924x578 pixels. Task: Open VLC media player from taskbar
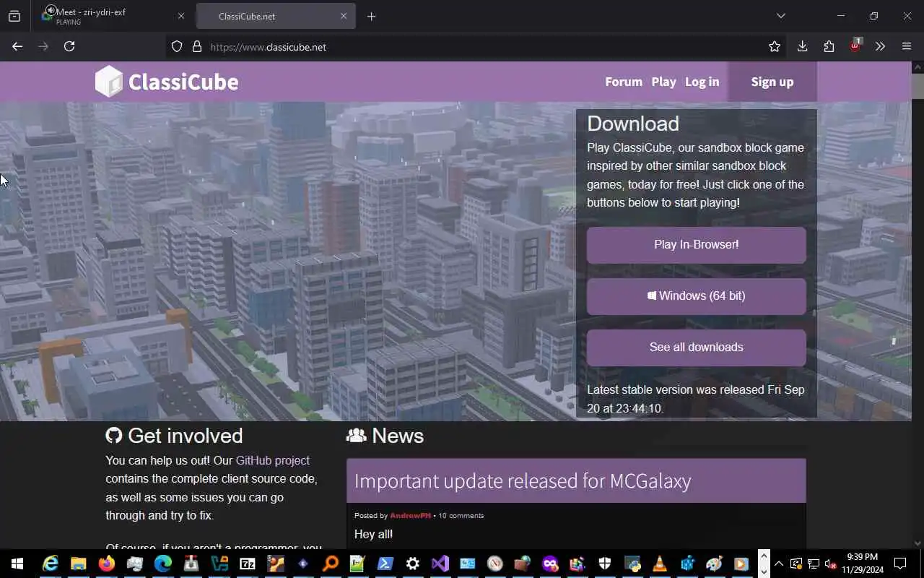(x=660, y=564)
